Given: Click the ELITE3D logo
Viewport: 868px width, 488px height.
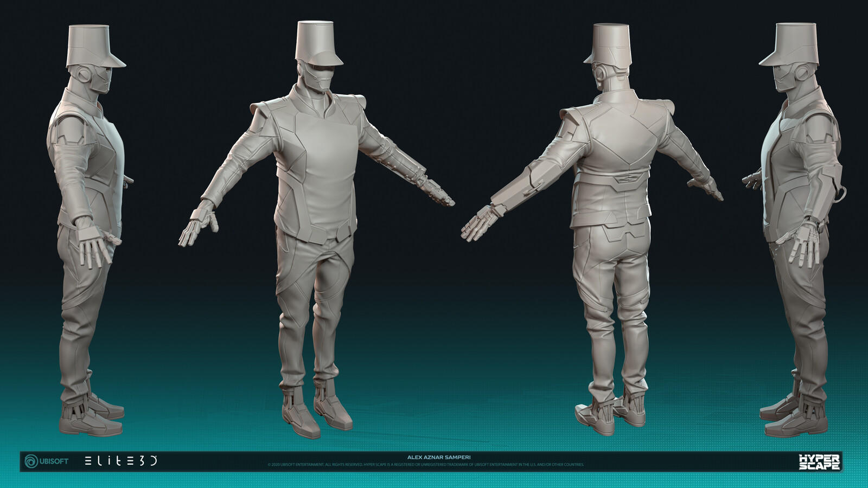Looking at the screenshot, I should pos(121,461).
